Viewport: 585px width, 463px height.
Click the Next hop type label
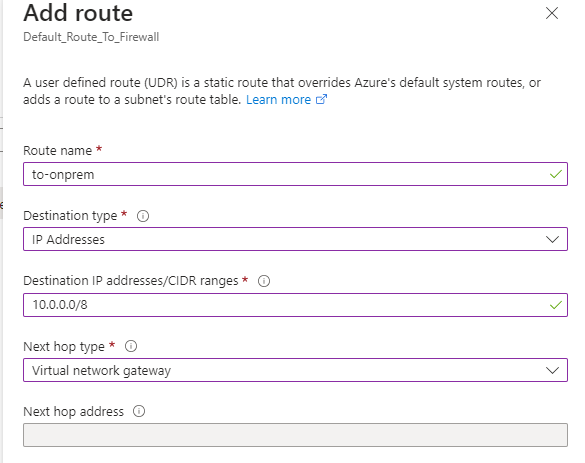pyautogui.click(x=64, y=347)
